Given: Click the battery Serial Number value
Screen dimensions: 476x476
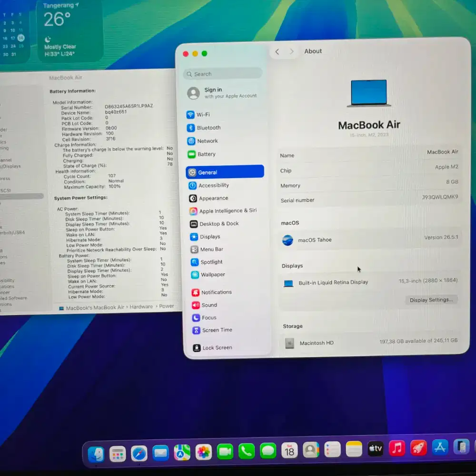Looking at the screenshot, I should pyautogui.click(x=129, y=106).
